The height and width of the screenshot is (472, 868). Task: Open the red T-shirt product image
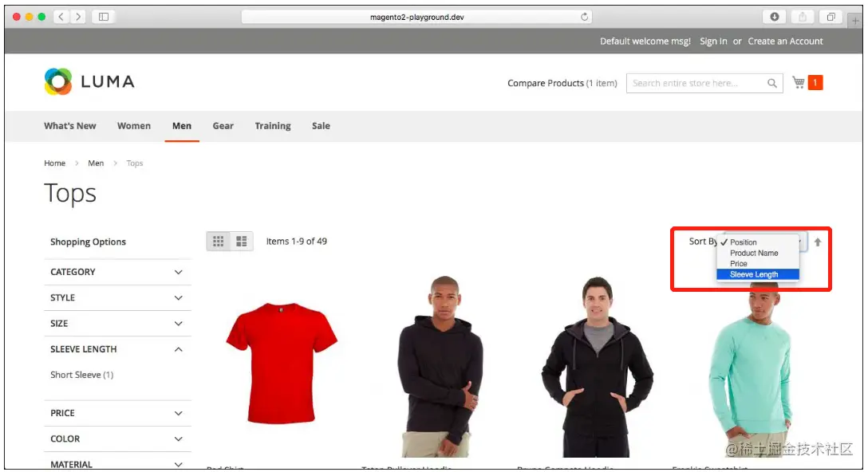click(282, 363)
